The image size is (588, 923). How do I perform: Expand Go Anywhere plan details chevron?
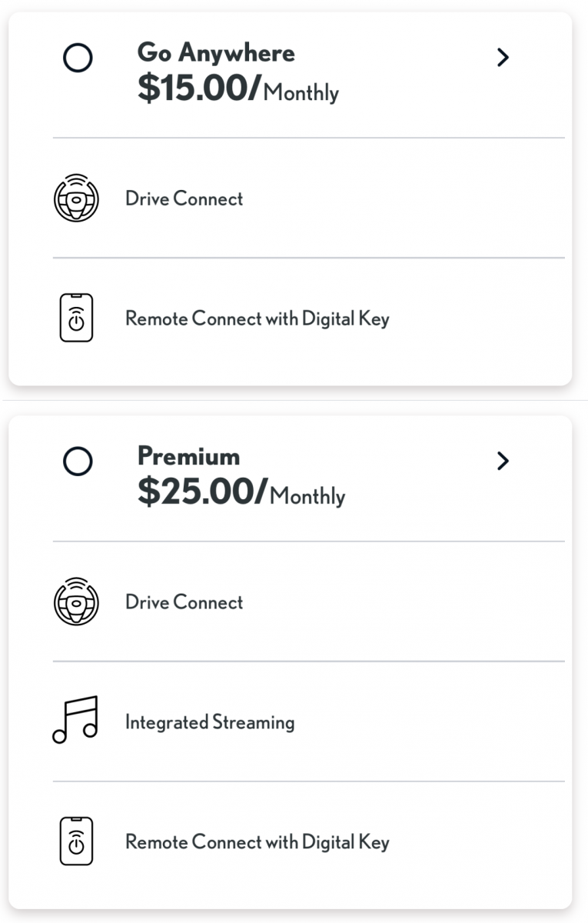[503, 58]
